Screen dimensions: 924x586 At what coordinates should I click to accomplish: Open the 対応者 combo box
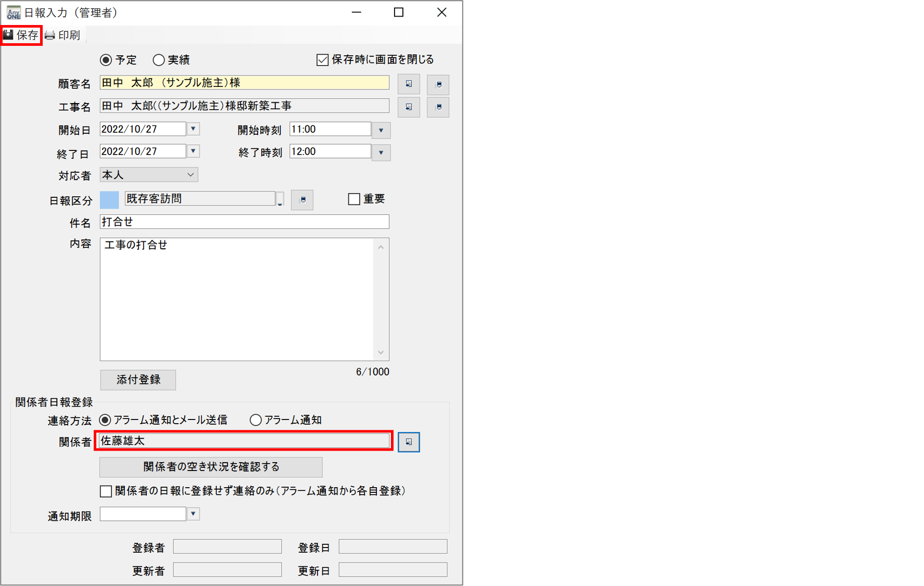coord(191,175)
